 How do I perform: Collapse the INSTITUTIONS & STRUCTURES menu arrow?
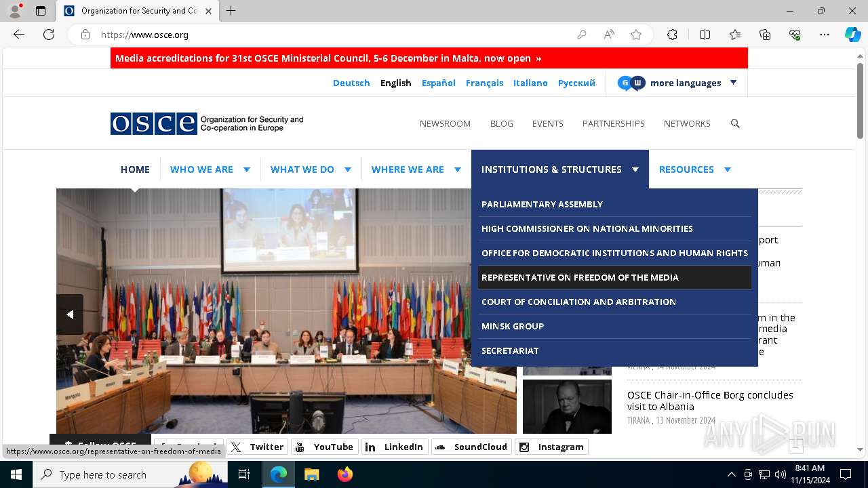635,169
